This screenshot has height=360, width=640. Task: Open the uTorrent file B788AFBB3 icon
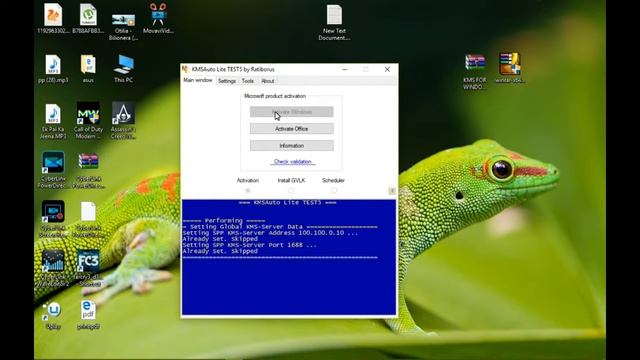[x=88, y=15]
